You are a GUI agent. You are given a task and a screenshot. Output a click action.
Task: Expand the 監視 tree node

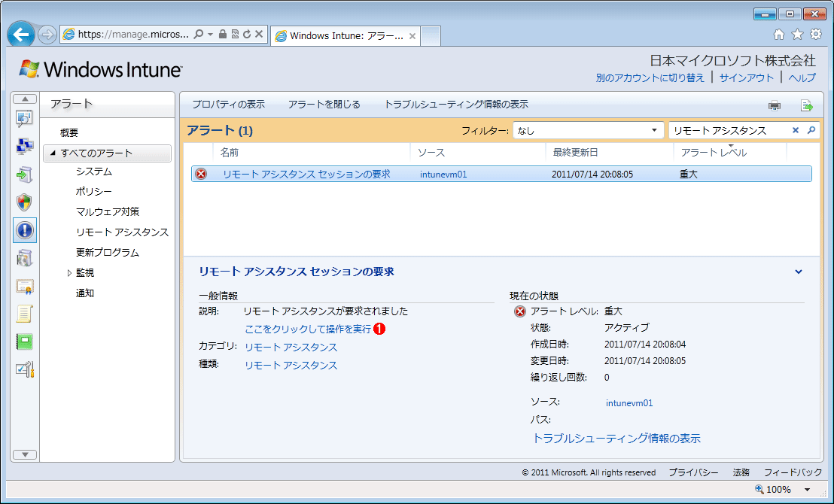pyautogui.click(x=69, y=273)
